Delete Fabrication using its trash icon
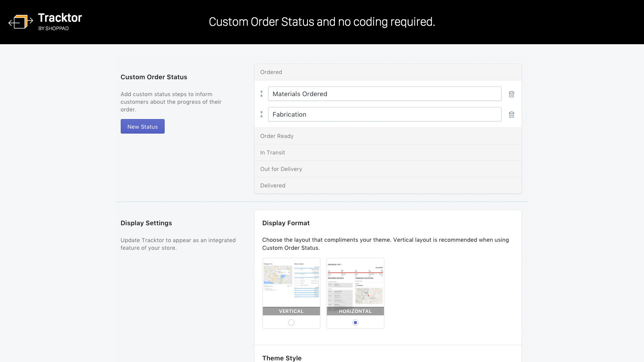644x362 pixels. 512,115
